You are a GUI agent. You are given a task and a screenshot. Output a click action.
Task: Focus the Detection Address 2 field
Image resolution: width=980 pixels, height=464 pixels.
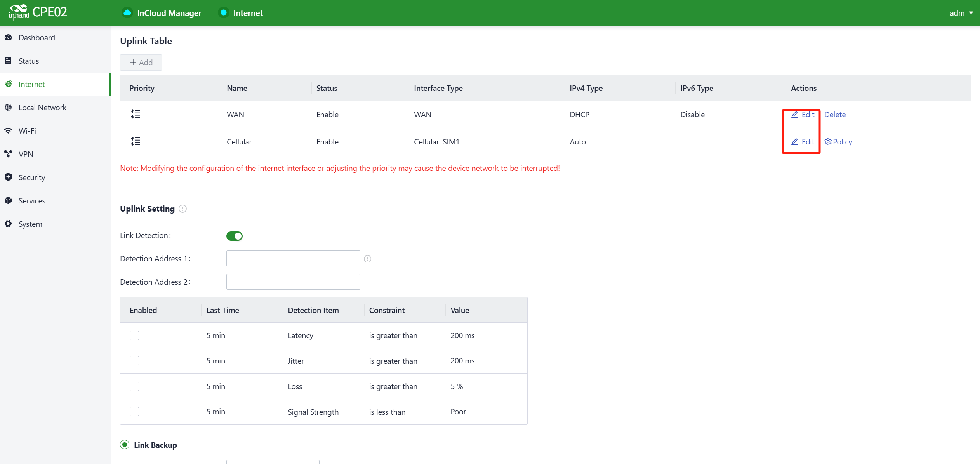click(x=293, y=282)
